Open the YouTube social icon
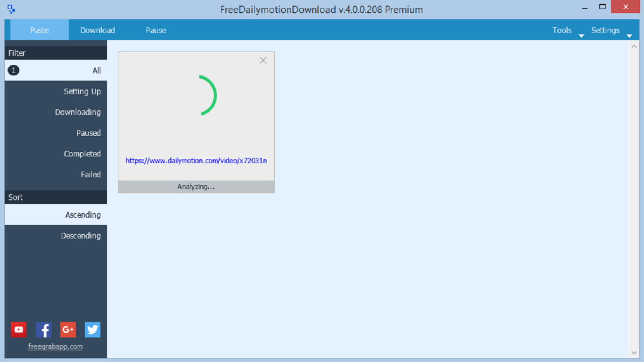Screen dimensions: 644x362 coord(19,329)
